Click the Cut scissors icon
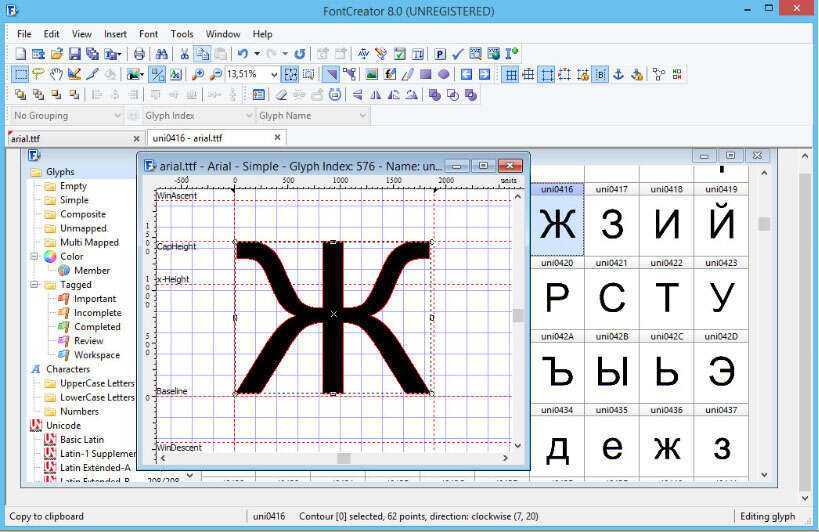 [184, 54]
